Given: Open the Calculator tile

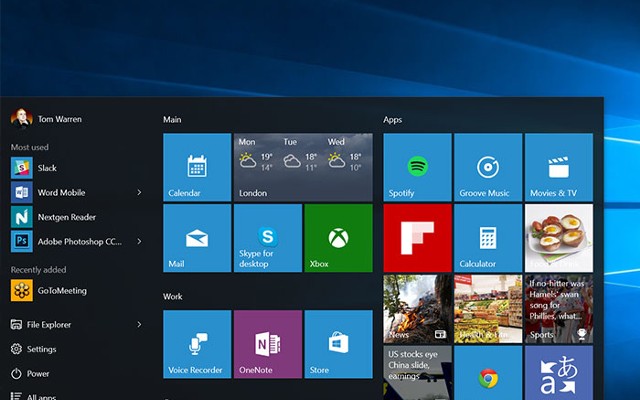Looking at the screenshot, I should [488, 238].
